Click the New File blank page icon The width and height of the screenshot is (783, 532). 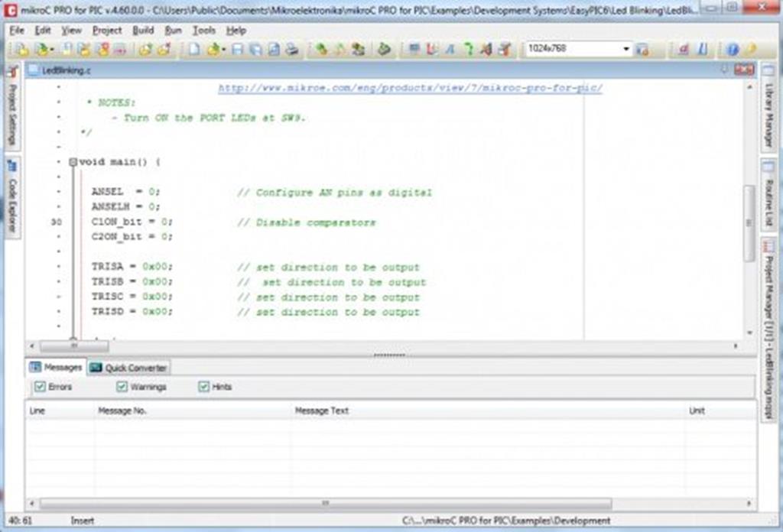pos(194,50)
